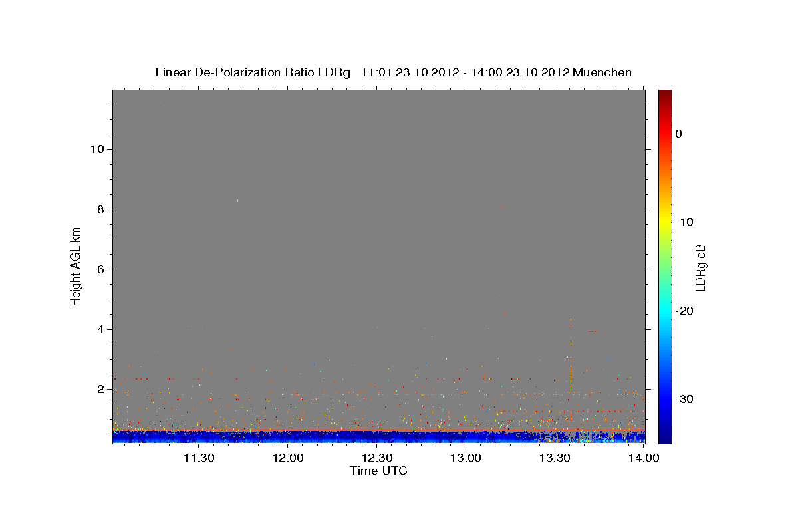Click the height tick label 4

(99, 329)
